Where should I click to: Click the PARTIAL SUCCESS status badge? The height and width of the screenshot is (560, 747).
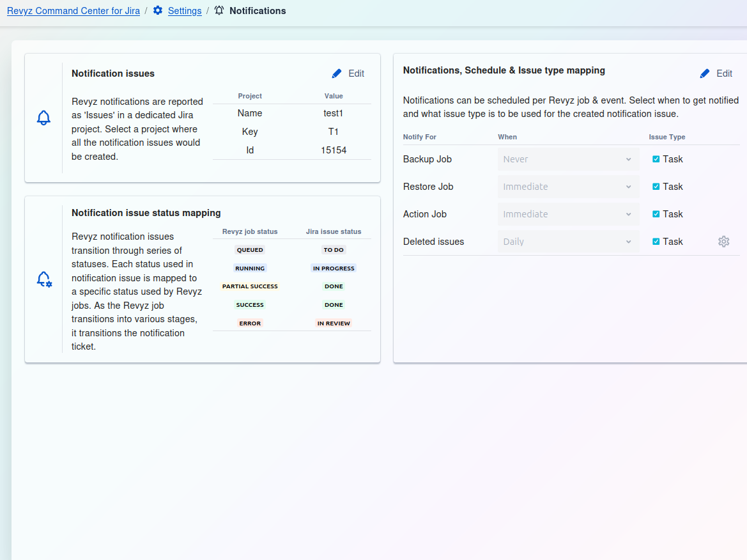click(x=250, y=286)
